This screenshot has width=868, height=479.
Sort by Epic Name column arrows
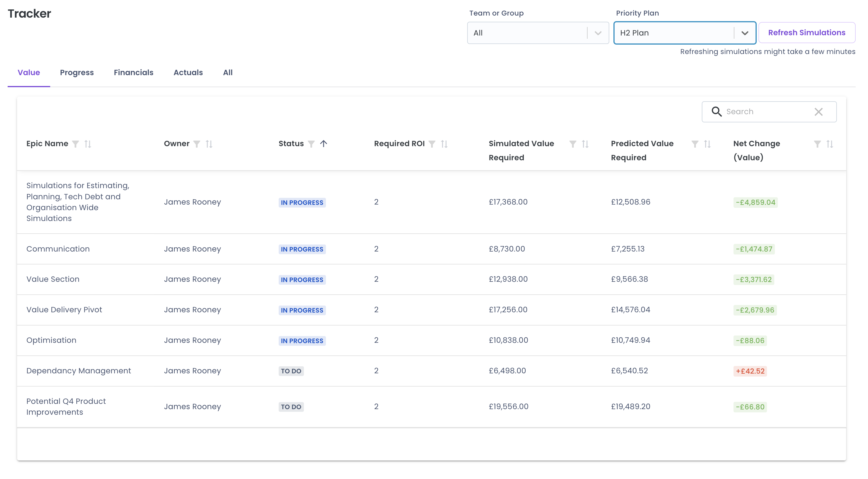point(88,144)
